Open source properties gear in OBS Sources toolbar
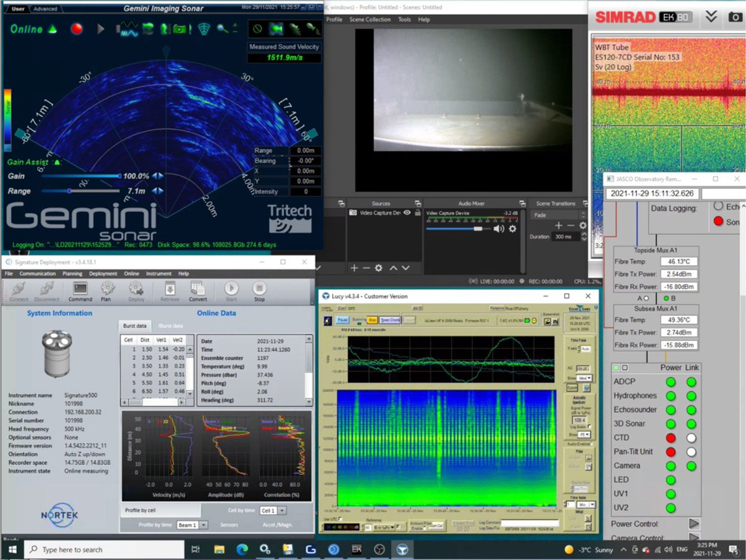 point(378,268)
